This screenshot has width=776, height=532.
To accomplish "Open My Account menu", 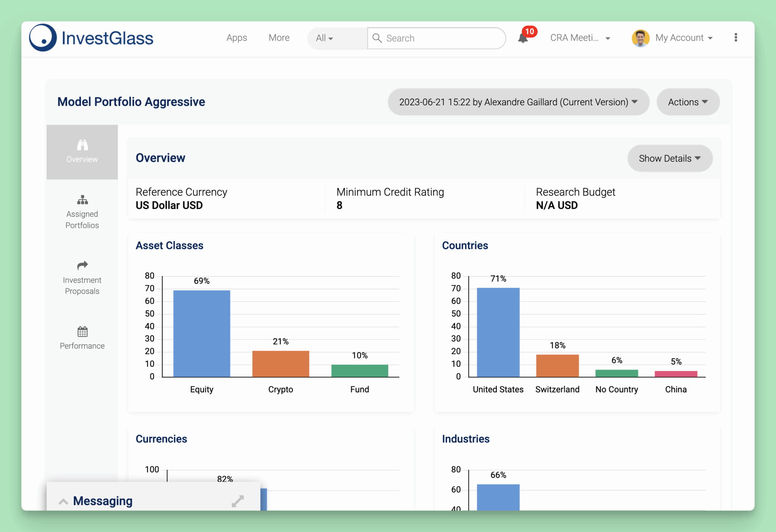I will (x=684, y=38).
